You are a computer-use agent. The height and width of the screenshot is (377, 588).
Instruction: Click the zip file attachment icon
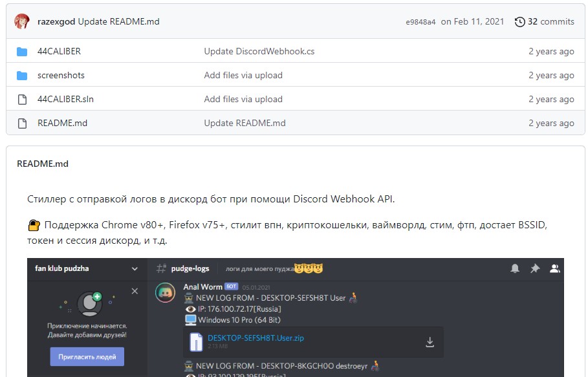(196, 342)
